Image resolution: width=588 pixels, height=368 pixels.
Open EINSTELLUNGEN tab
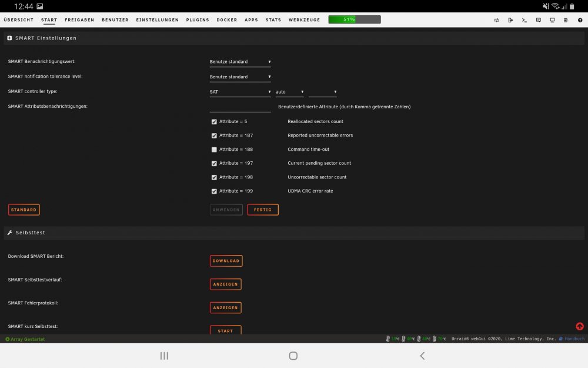tap(158, 20)
